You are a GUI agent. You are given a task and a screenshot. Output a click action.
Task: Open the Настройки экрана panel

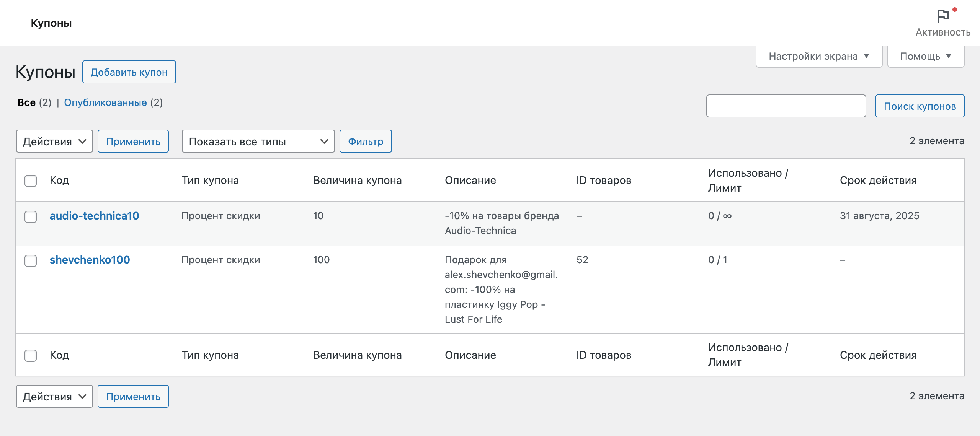coord(818,56)
